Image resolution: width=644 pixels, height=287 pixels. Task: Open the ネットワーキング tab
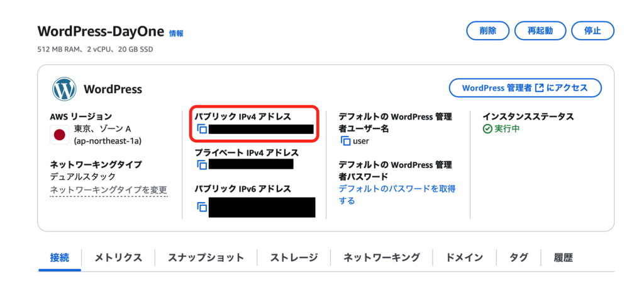(x=382, y=258)
